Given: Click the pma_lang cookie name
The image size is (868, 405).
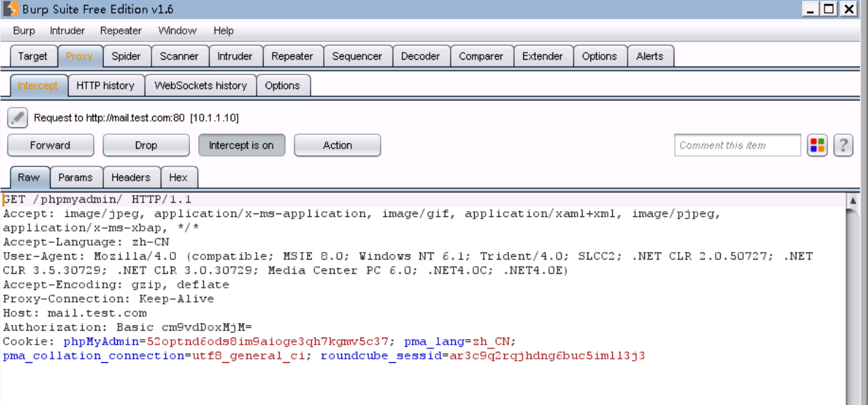Looking at the screenshot, I should (x=434, y=342).
